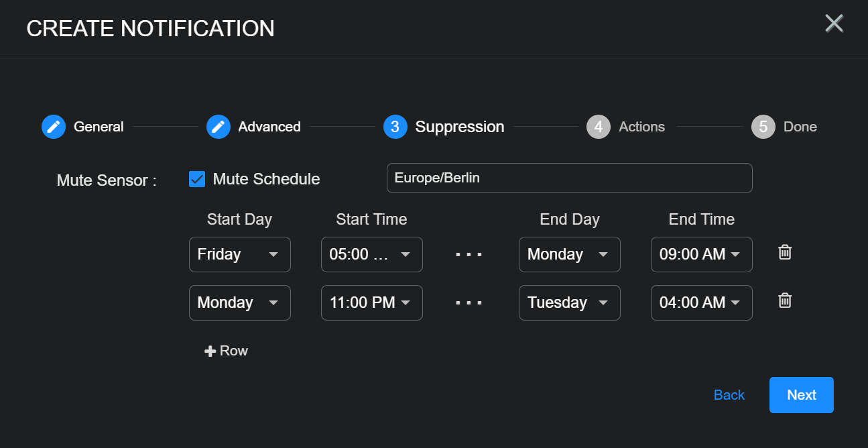Jump to the Done step label
868x448 pixels.
[x=800, y=127]
